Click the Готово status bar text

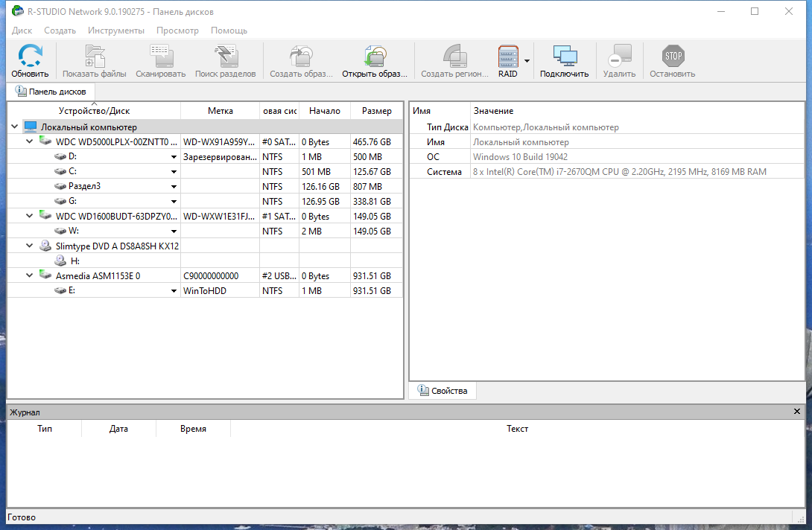click(x=22, y=517)
